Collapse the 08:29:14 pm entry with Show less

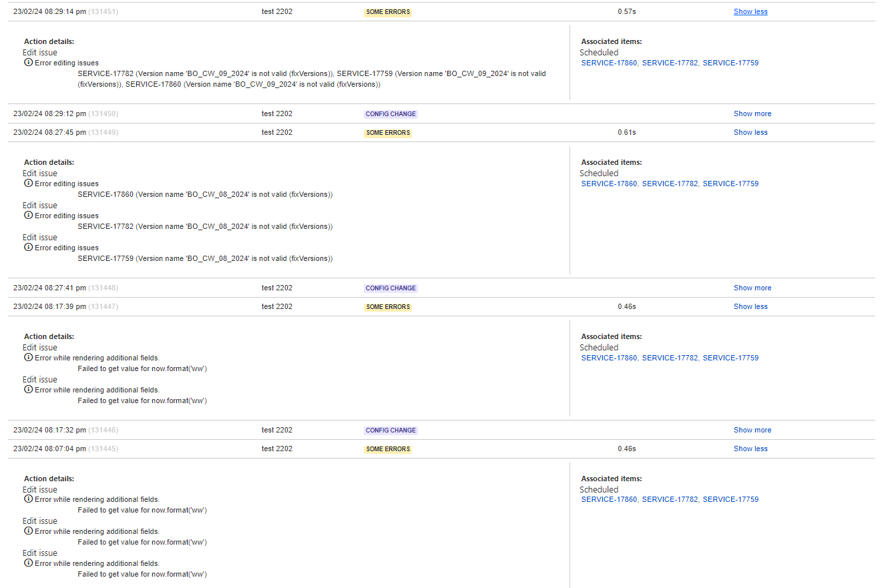point(750,12)
